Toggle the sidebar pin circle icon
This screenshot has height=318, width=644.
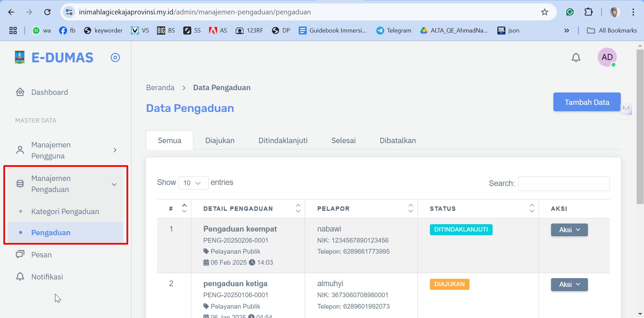click(115, 58)
